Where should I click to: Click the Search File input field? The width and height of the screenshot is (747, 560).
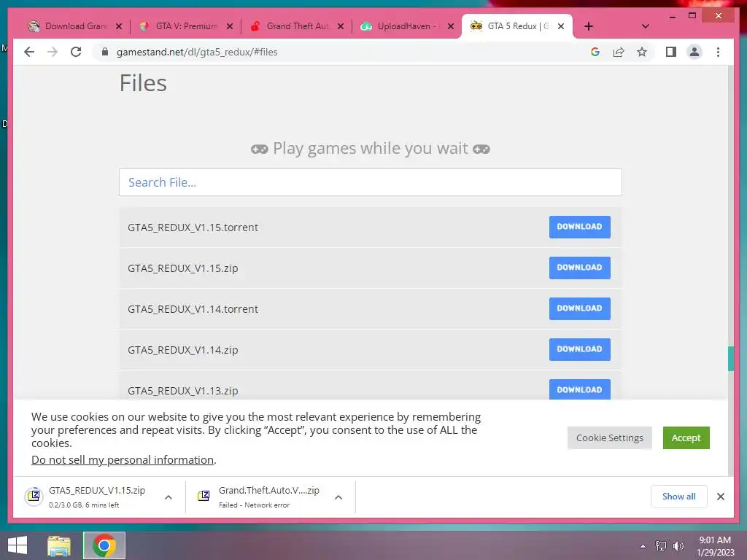(x=370, y=182)
